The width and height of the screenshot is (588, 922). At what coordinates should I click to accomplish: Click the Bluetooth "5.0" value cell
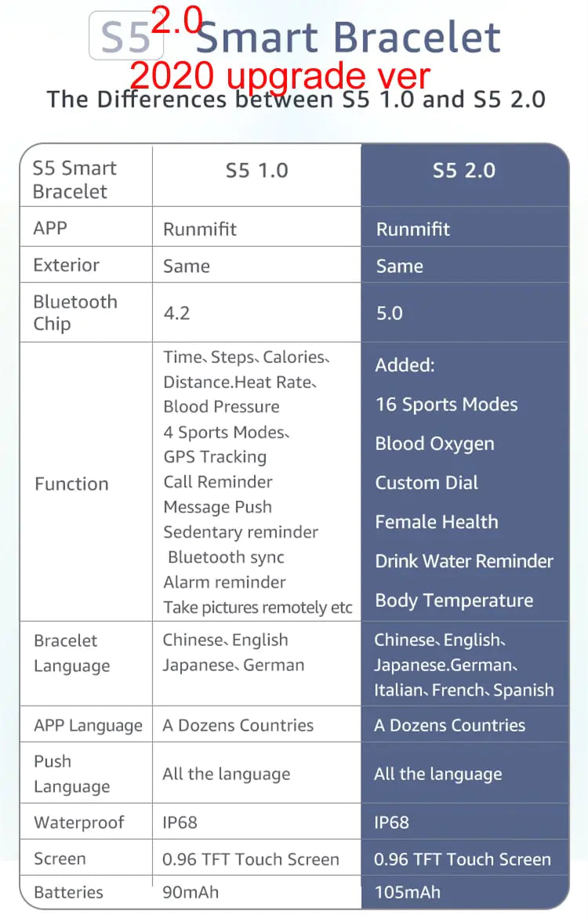[389, 314]
